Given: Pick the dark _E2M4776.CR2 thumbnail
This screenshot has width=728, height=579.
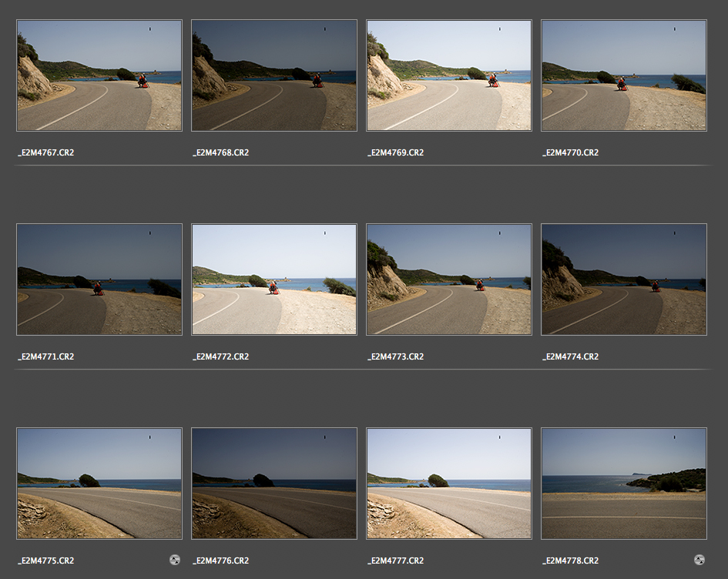Looking at the screenshot, I should click(274, 484).
